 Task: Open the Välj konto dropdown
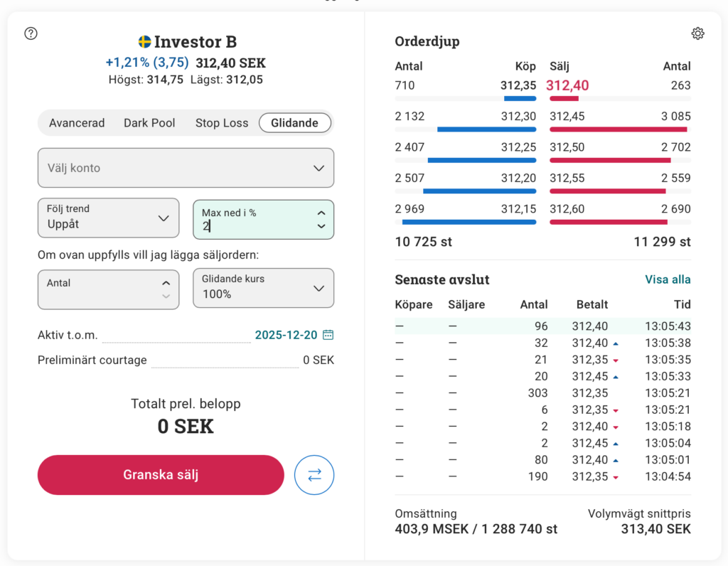click(186, 168)
